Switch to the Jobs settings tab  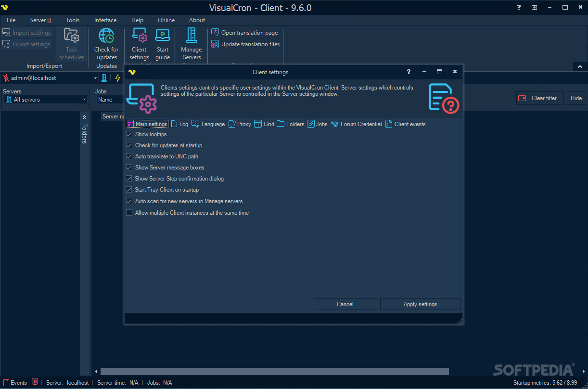[317, 124]
